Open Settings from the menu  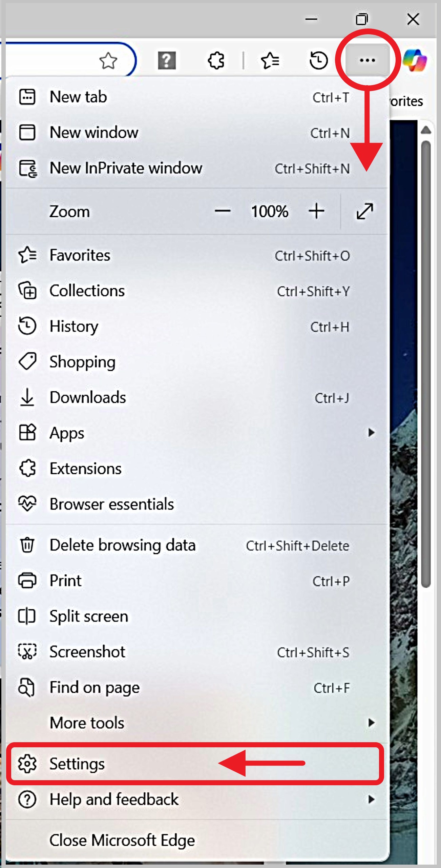tap(77, 763)
